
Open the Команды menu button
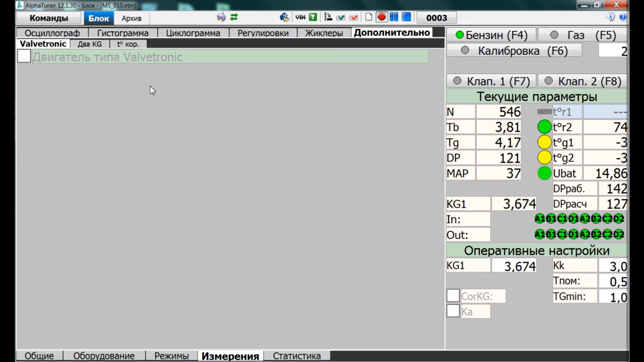[x=49, y=18]
